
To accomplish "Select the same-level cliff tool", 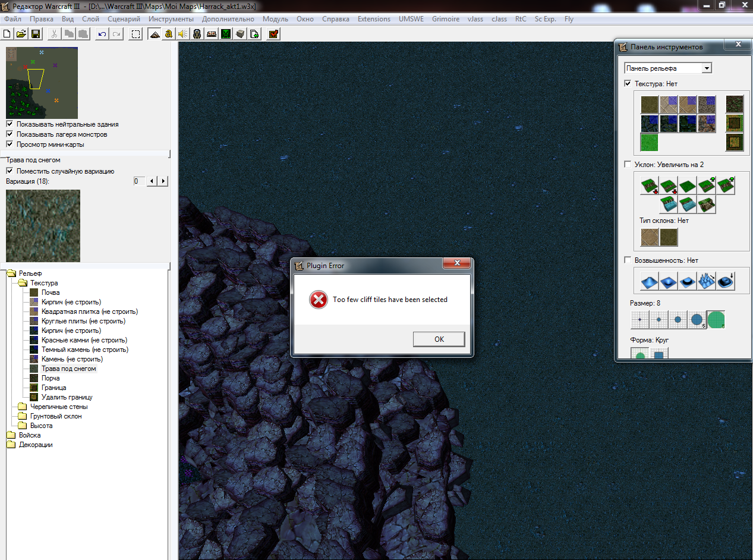I will click(687, 186).
